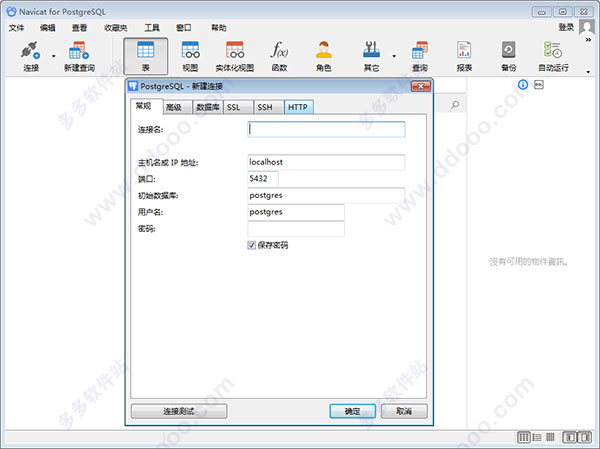Open the View (查看) menu
Image resolution: width=600 pixels, height=449 pixels.
point(79,28)
